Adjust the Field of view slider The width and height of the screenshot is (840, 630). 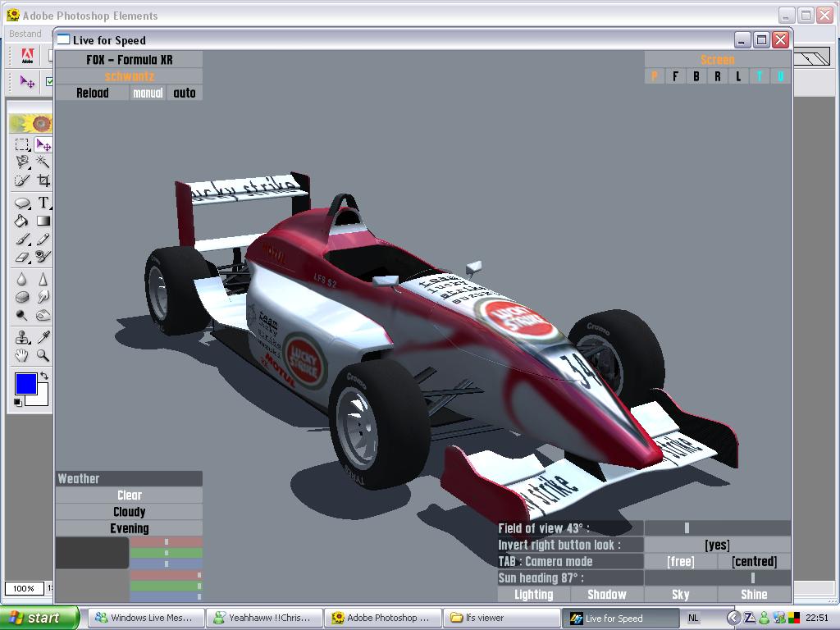[717, 528]
